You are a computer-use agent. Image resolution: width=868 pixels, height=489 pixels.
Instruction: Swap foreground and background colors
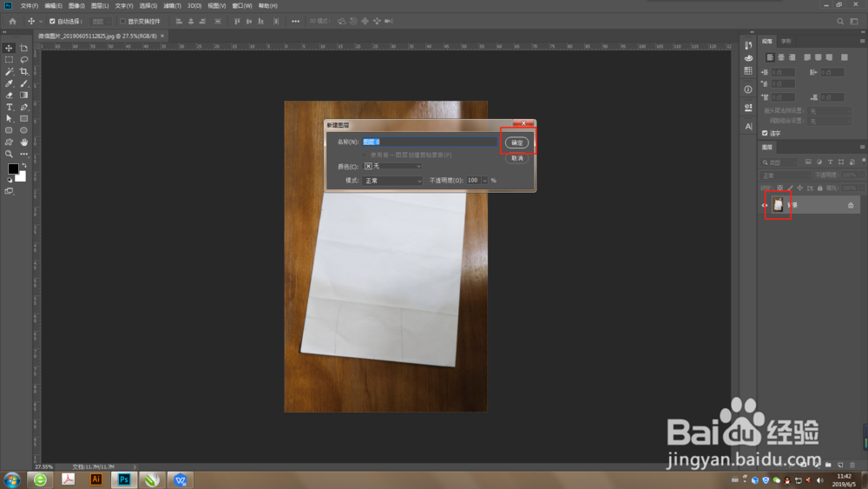pos(23,165)
